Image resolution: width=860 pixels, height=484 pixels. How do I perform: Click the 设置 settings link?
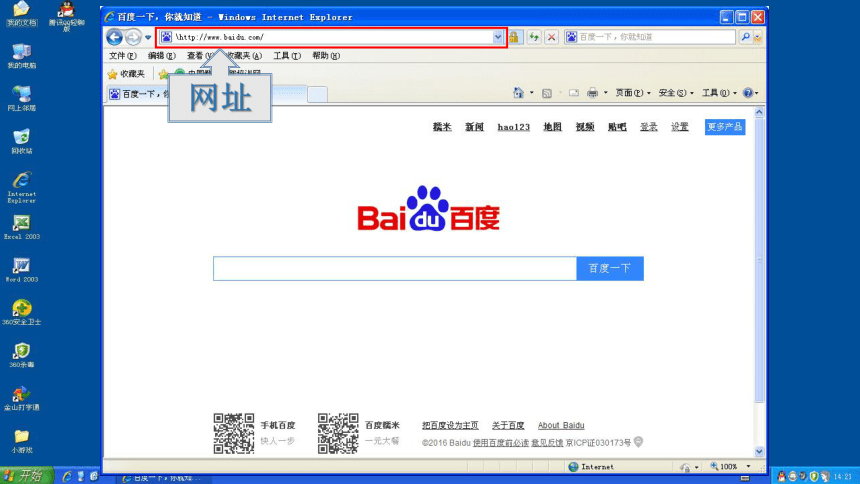click(x=680, y=127)
